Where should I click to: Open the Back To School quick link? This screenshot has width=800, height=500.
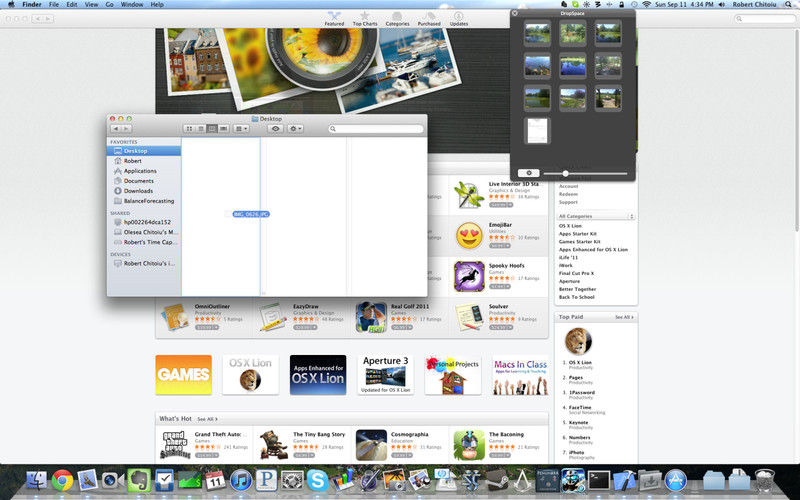577,297
